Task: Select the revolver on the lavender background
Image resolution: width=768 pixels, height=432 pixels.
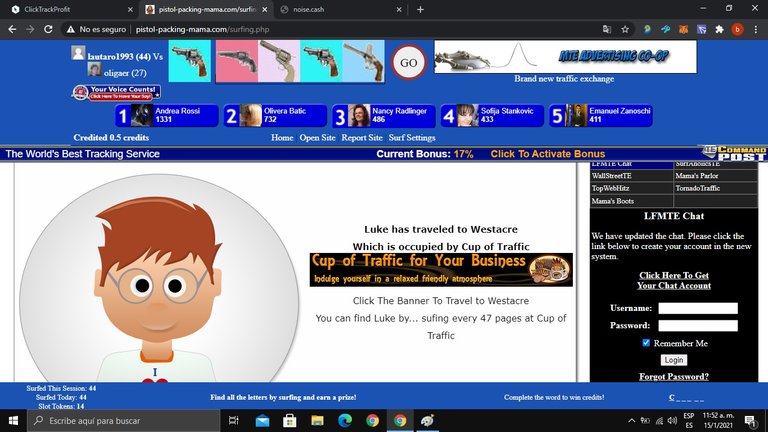Action: pos(279,61)
